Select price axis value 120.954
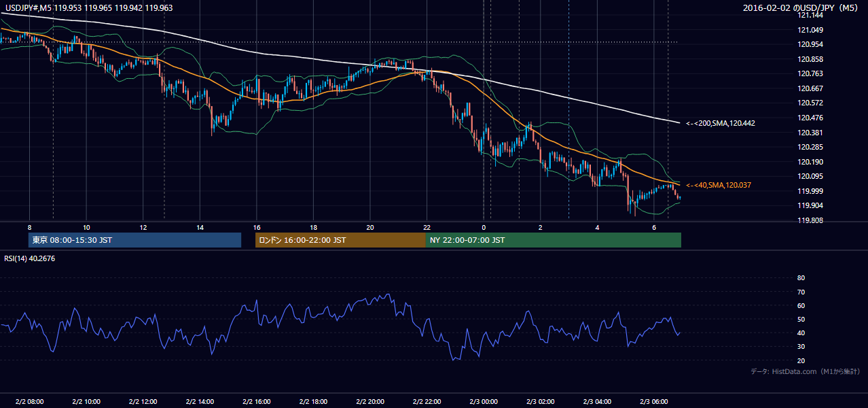Viewport: 868px width, 408px height. pos(810,44)
